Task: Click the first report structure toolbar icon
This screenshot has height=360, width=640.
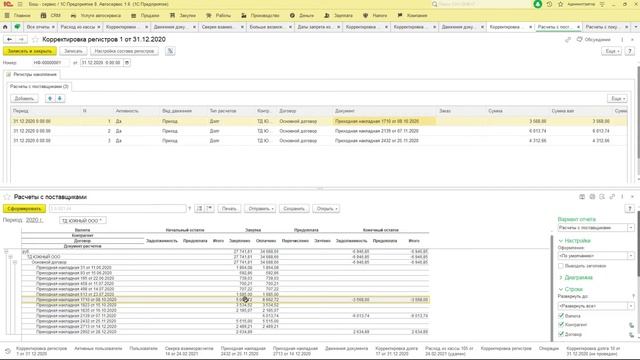Action: [199, 209]
